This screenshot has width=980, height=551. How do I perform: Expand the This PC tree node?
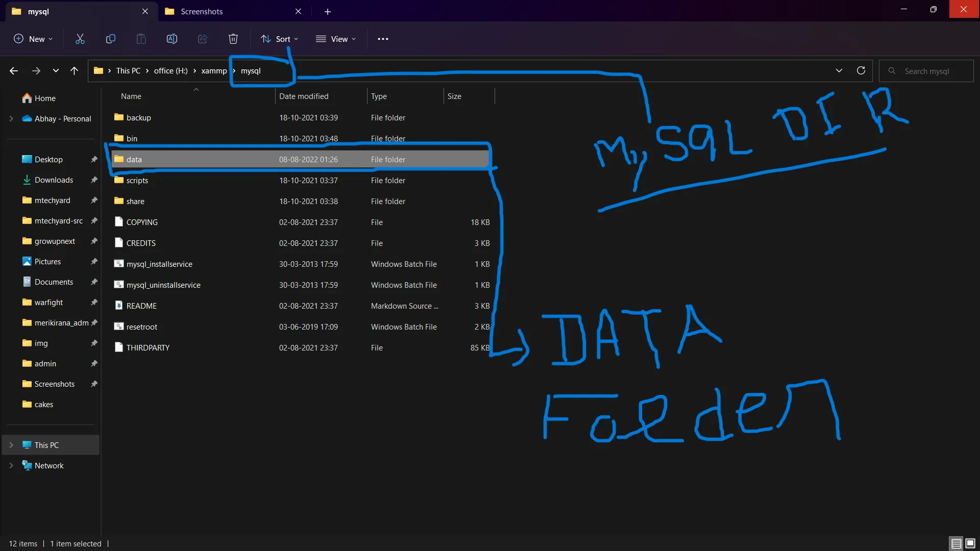pos(11,445)
